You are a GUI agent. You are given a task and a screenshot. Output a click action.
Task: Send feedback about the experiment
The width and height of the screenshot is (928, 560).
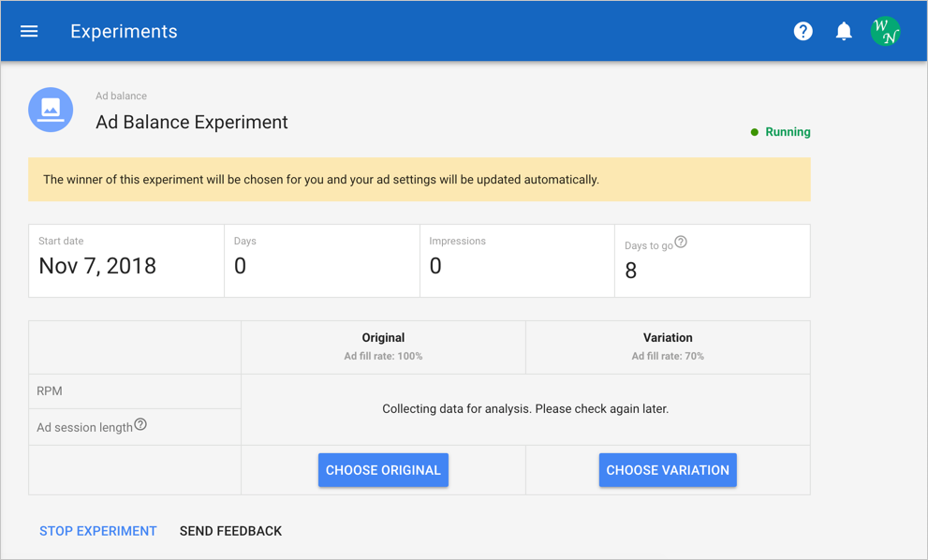pyautogui.click(x=230, y=531)
